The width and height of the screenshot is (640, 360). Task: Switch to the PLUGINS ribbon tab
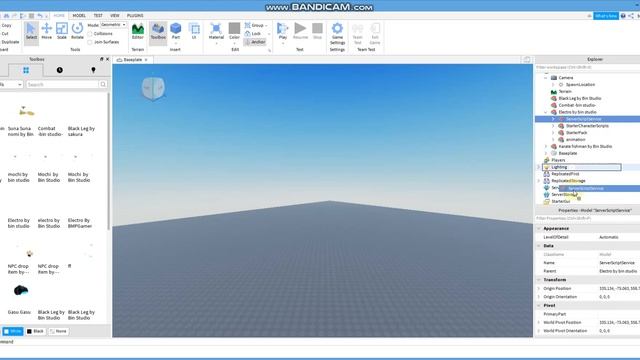tap(135, 16)
